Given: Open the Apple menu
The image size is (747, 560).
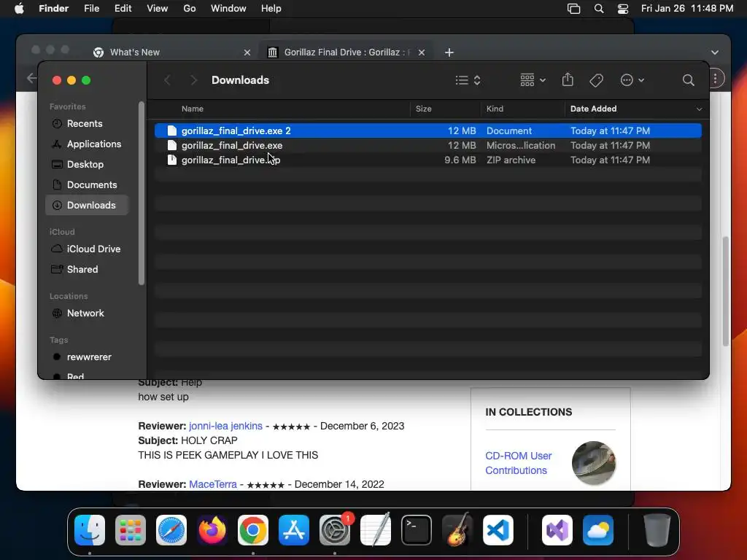Looking at the screenshot, I should 19,9.
